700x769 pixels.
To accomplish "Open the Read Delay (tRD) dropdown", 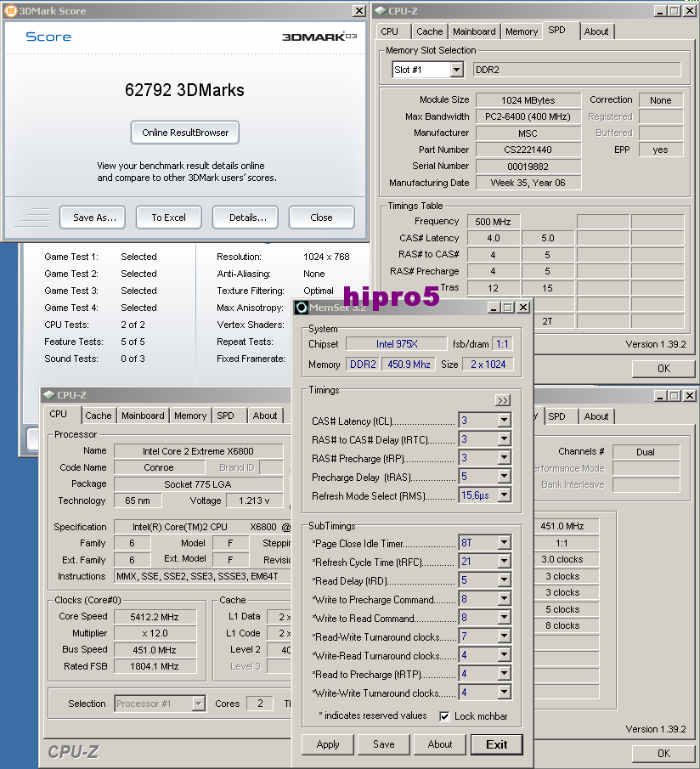I will point(504,580).
